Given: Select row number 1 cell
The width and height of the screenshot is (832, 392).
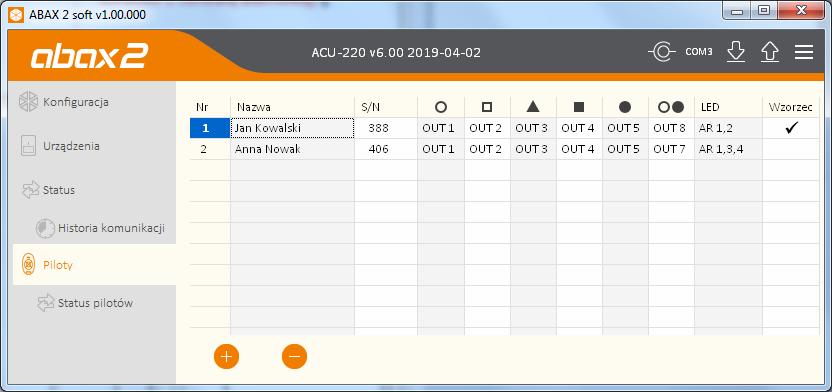Looking at the screenshot, I should point(210,128).
